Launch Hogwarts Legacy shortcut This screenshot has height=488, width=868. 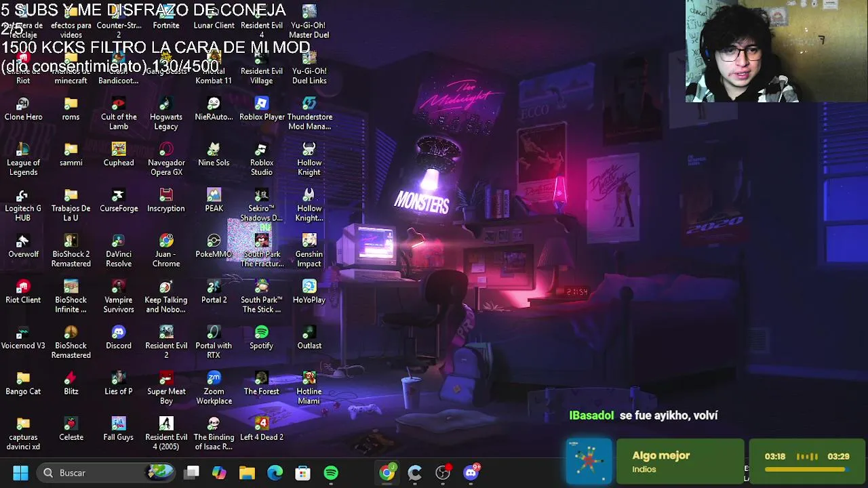pyautogui.click(x=166, y=113)
